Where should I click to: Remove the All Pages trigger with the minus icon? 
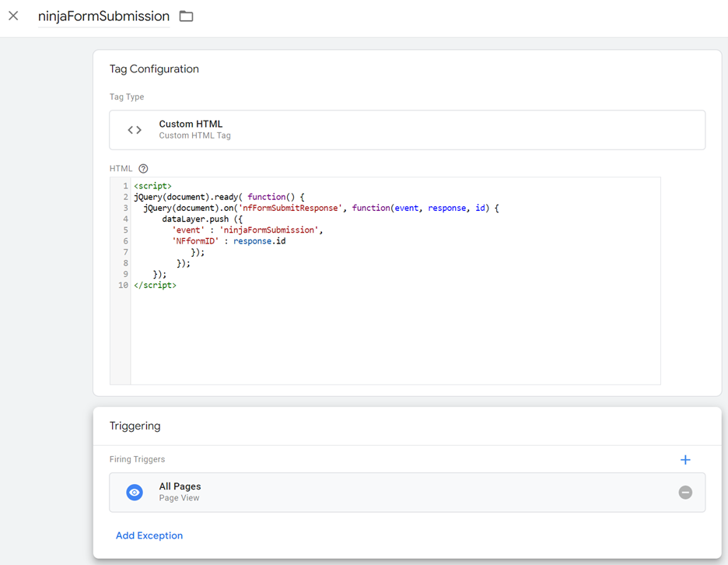point(685,493)
